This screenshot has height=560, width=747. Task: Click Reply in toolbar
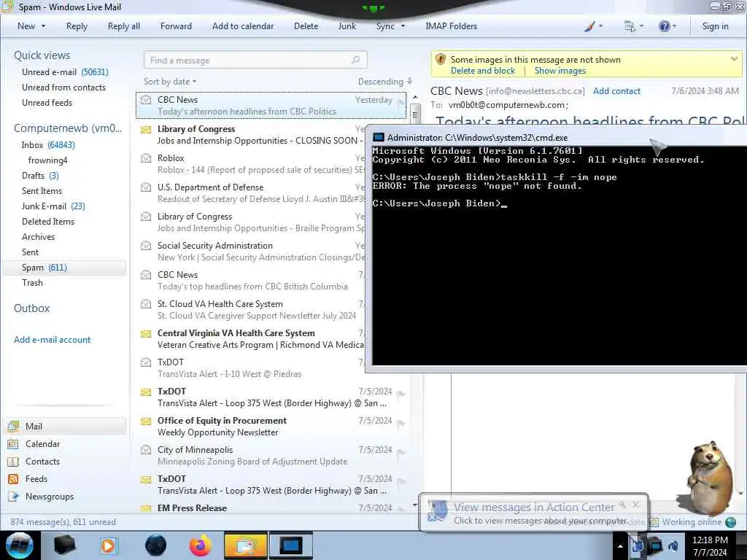[77, 26]
